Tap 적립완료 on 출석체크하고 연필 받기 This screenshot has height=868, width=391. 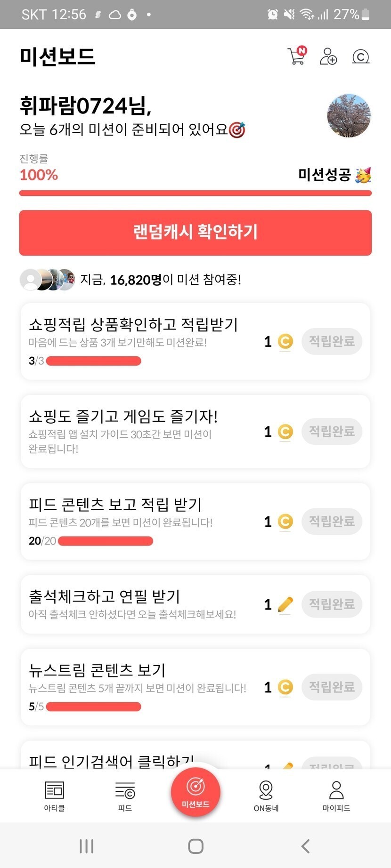(332, 604)
